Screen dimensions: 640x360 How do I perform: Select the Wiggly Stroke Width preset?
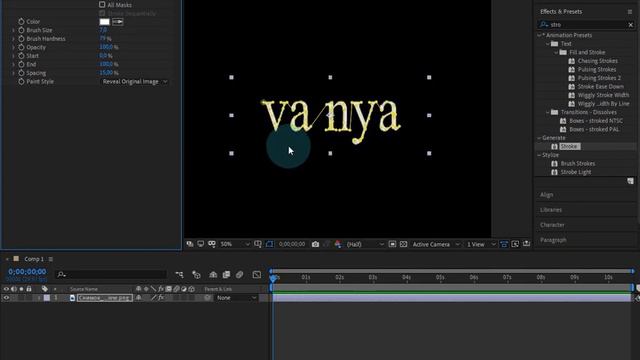pos(603,95)
